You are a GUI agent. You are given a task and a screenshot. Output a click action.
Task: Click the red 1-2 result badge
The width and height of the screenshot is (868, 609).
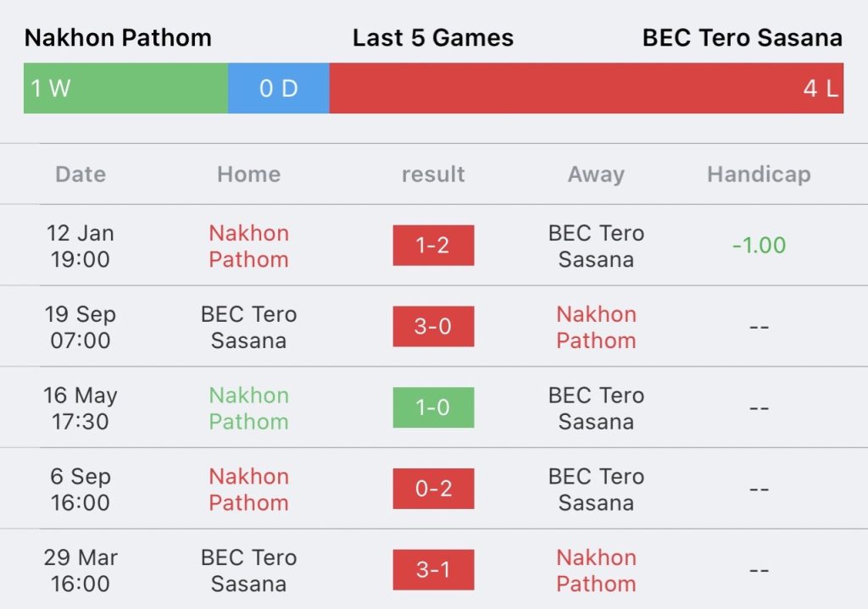coord(433,245)
